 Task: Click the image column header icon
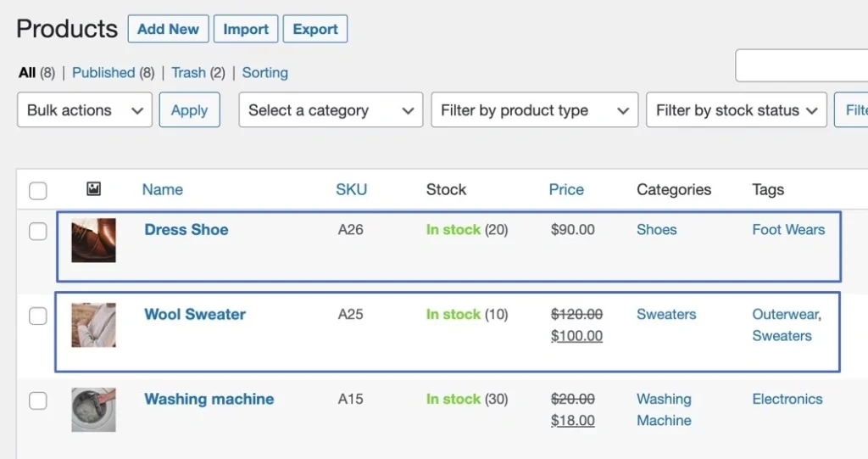coord(93,189)
